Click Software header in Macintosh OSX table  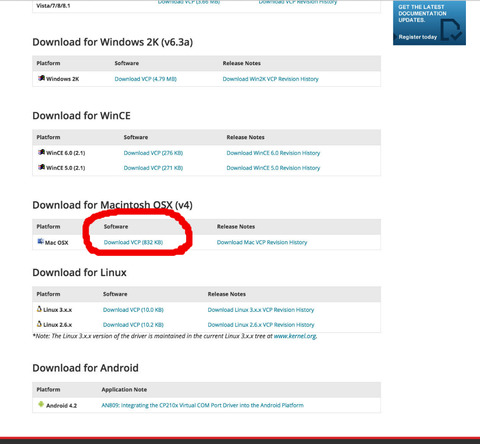point(116,227)
